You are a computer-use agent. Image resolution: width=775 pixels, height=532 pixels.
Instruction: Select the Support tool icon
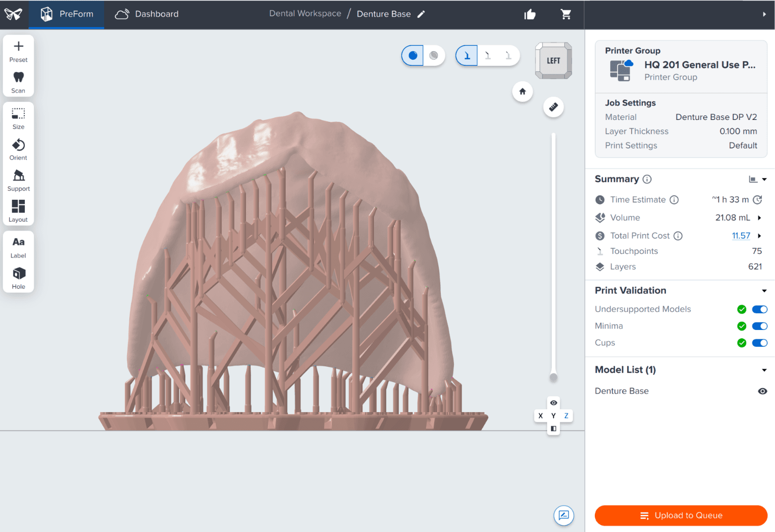(x=18, y=176)
